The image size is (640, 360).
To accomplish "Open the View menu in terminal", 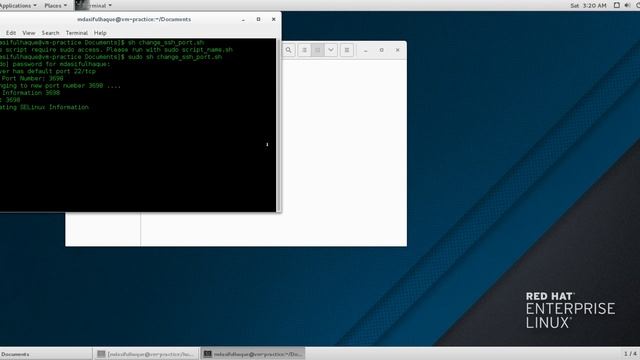I will click(x=29, y=33).
